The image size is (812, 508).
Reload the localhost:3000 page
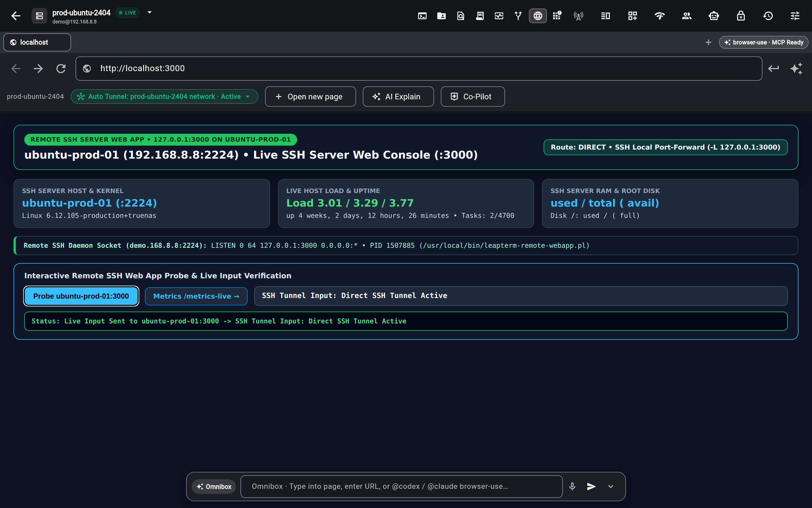[61, 69]
